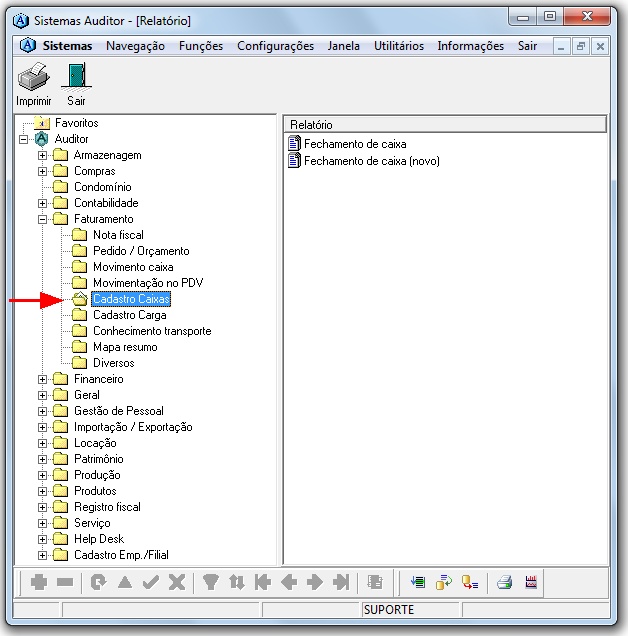Select the Help Desk folder
The image size is (628, 636).
coord(99,539)
